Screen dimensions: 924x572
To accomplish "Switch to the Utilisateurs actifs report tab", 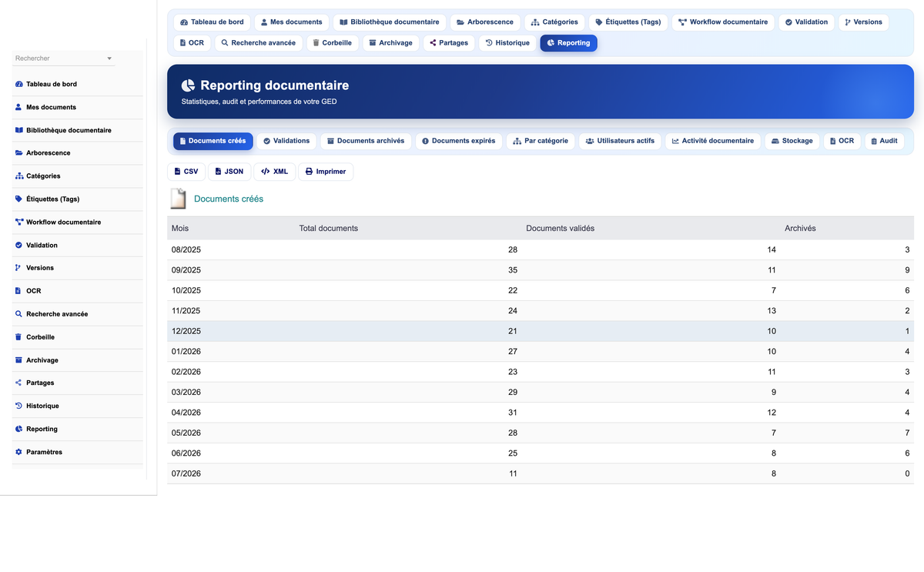I will [620, 141].
